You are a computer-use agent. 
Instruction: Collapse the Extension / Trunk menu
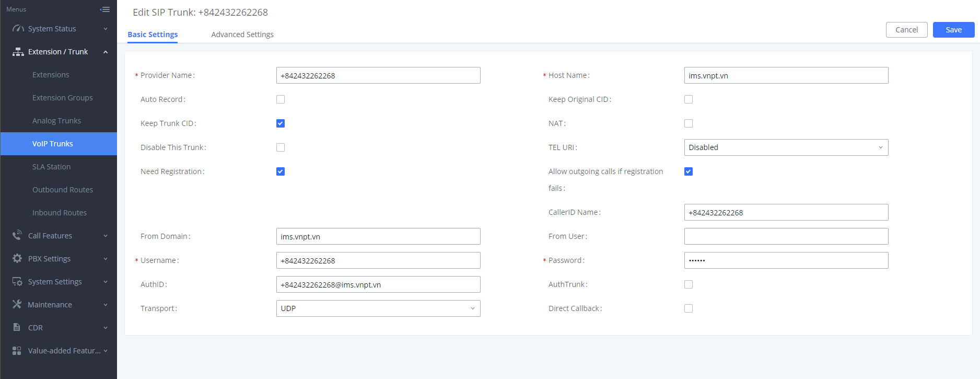[x=59, y=52]
